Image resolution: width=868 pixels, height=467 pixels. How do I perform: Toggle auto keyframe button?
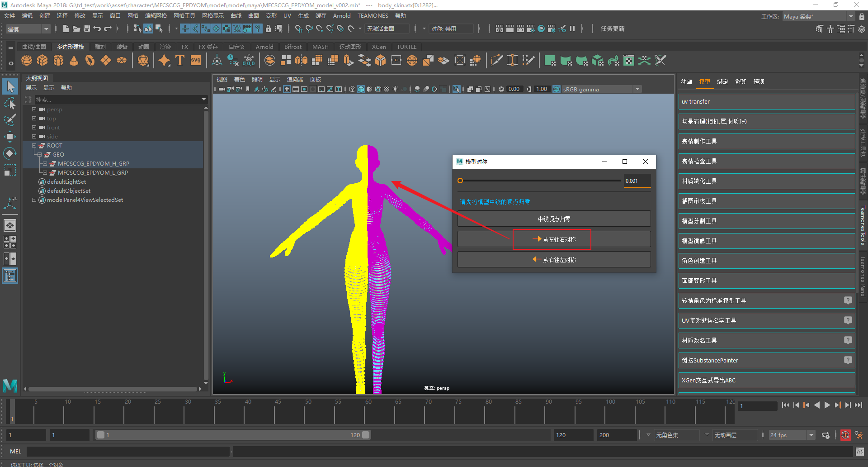[x=845, y=435]
